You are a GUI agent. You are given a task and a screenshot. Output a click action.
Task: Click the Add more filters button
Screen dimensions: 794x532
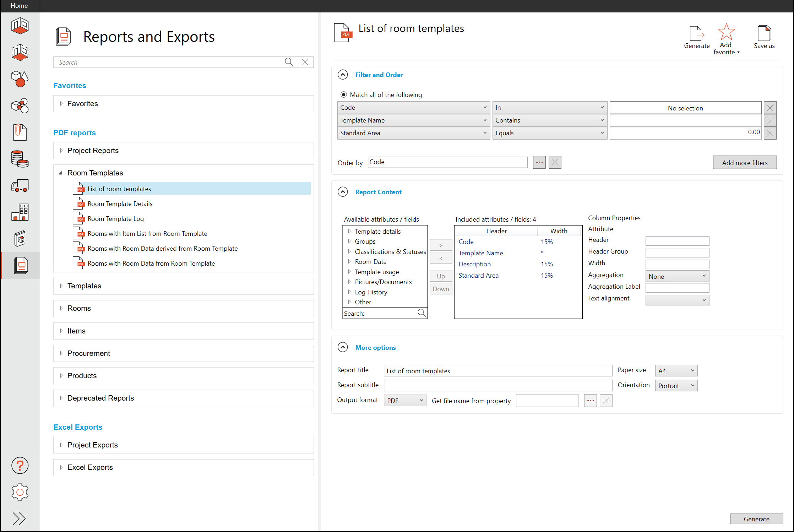coord(744,163)
